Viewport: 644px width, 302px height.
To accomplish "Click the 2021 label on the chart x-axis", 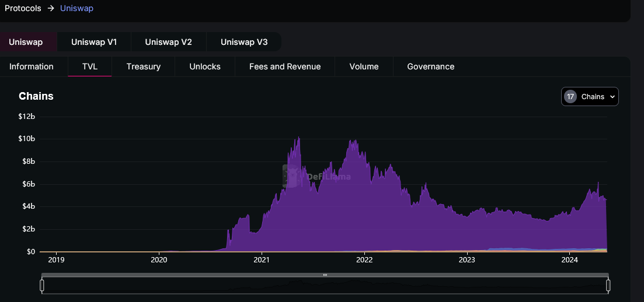I will 262,259.
